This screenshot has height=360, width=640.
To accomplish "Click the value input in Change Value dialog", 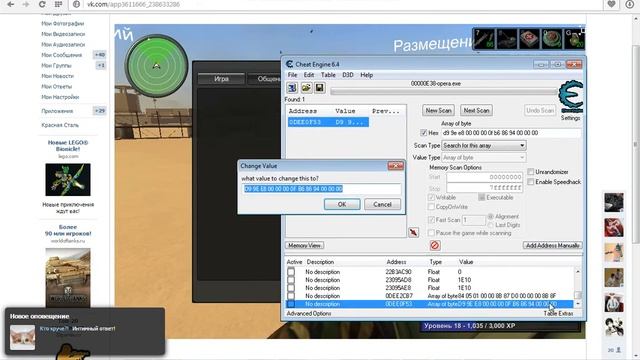I will click(x=322, y=189).
